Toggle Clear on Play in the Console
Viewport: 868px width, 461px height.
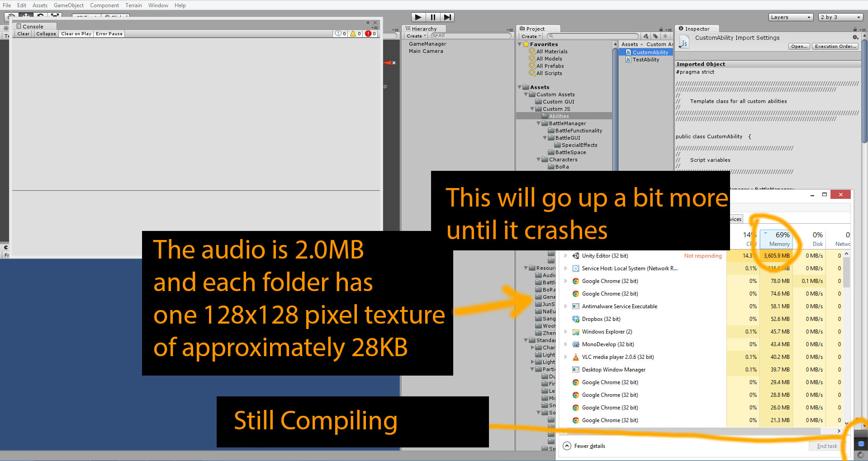76,33
